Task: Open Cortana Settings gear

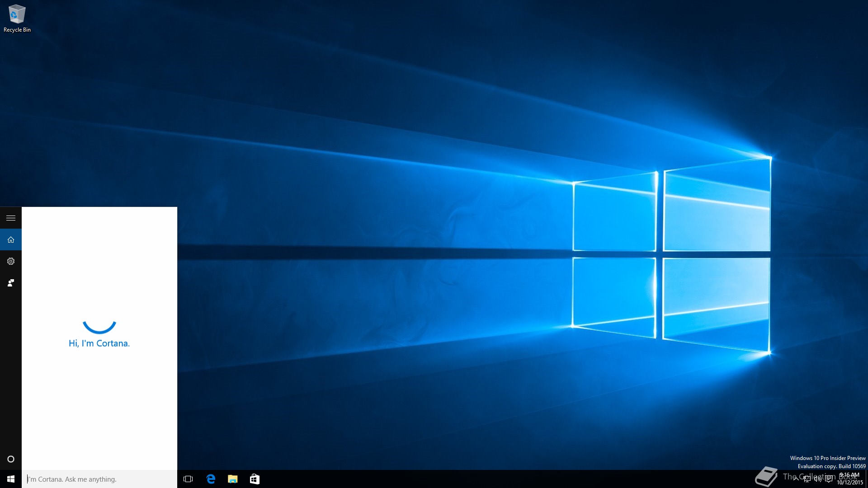Action: pyautogui.click(x=11, y=261)
